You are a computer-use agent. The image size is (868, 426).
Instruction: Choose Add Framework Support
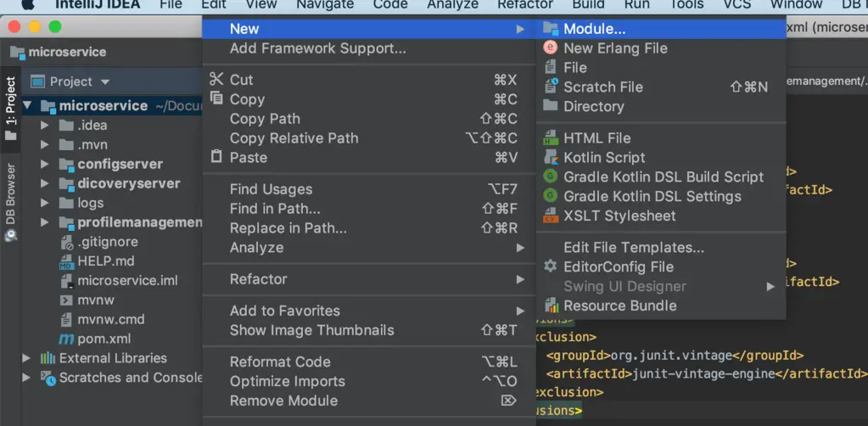pos(369,48)
